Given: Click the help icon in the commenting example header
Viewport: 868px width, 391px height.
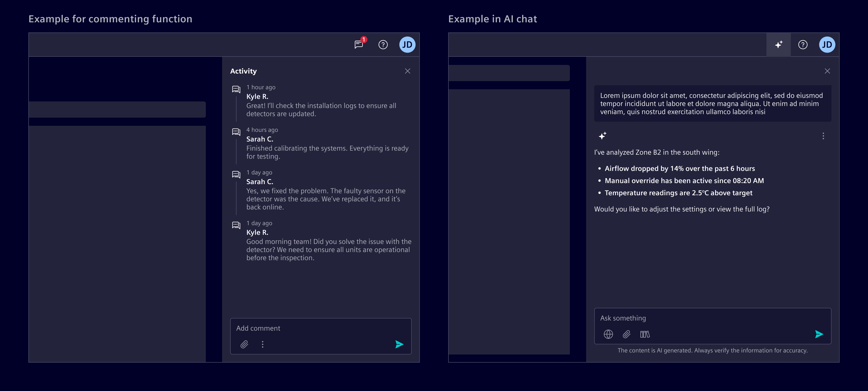Looking at the screenshot, I should (x=383, y=44).
